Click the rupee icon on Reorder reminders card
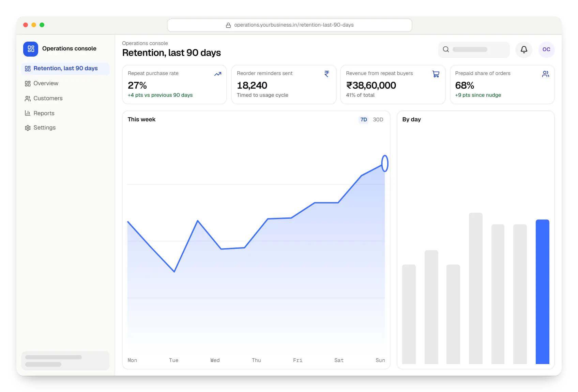 click(327, 74)
